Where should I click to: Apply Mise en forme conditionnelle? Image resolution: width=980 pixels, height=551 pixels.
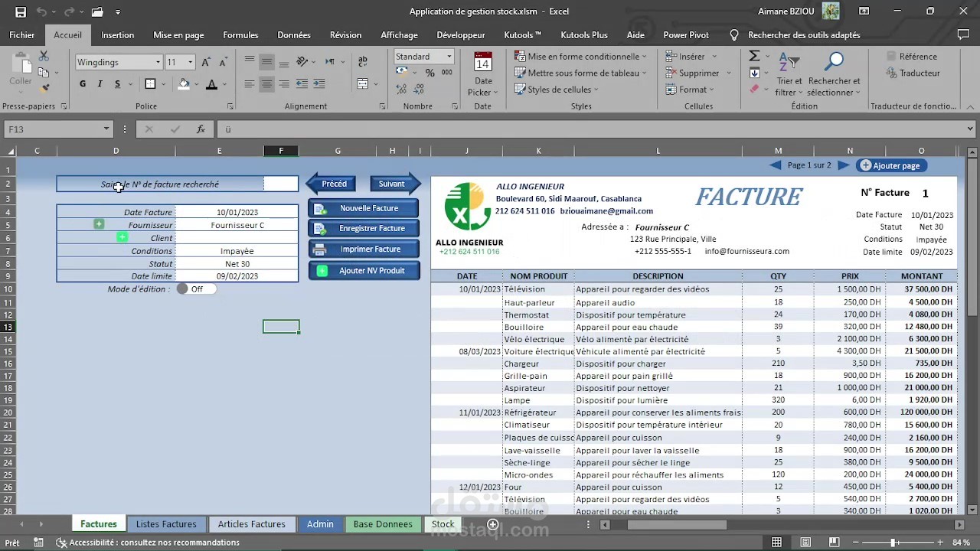[x=580, y=56]
